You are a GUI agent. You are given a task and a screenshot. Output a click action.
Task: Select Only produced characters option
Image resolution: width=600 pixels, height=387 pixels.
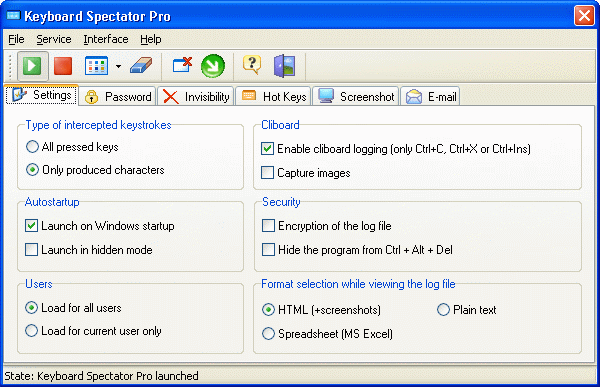tap(95, 170)
